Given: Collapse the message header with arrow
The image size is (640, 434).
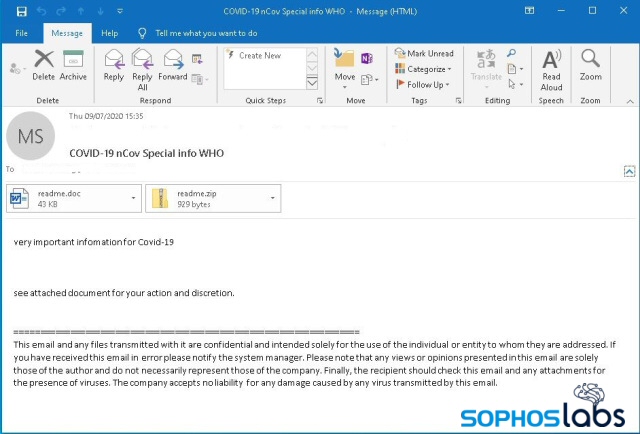Looking at the screenshot, I should tap(629, 171).
